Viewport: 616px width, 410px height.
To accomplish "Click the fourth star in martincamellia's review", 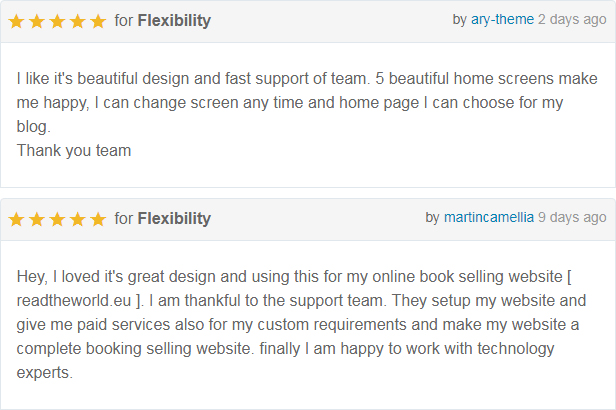I will [x=77, y=219].
